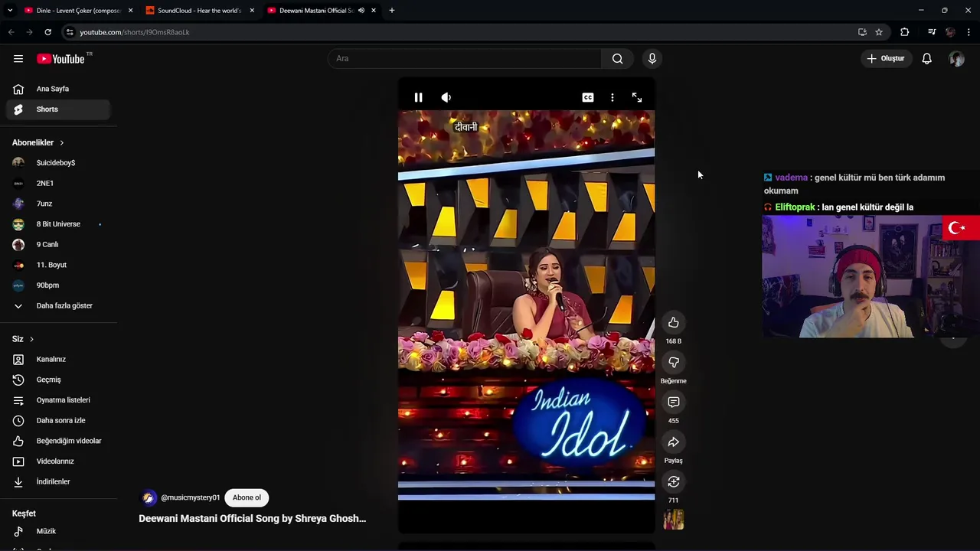Open Geçmiş watch history
Viewport: 980px width, 551px height.
click(59, 380)
